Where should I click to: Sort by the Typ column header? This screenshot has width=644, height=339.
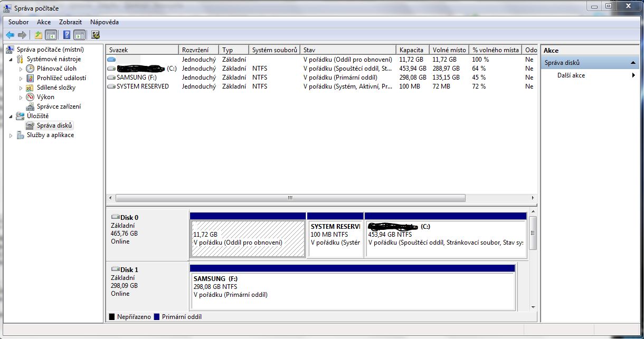tap(234, 50)
